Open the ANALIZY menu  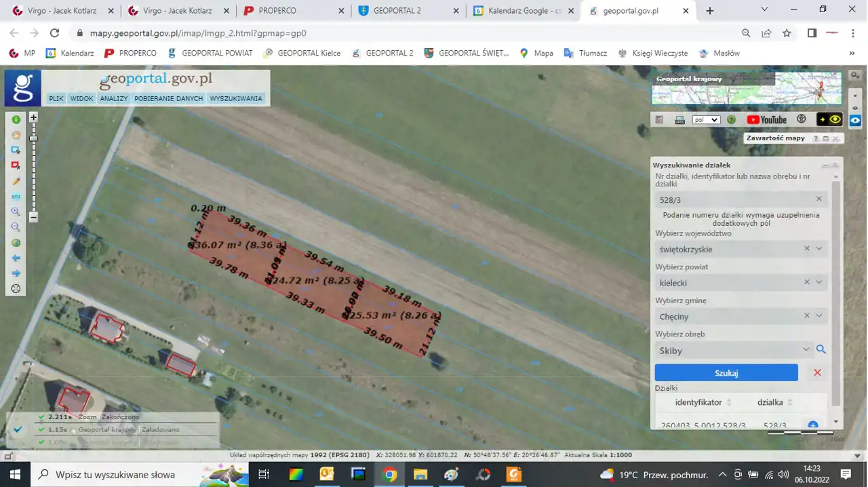click(113, 98)
